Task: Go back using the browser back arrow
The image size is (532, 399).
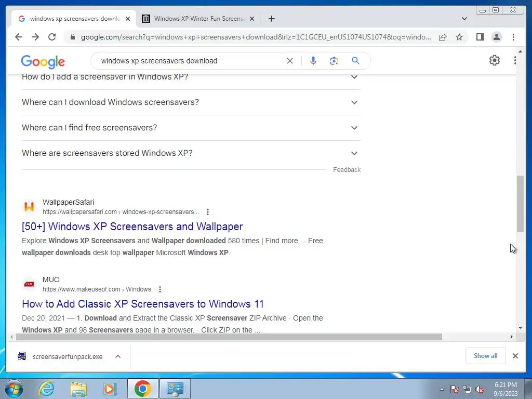Action: click(x=19, y=37)
